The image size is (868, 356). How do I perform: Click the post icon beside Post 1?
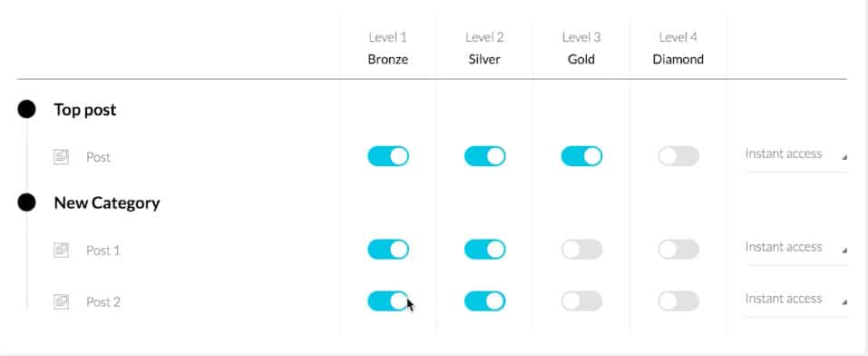coord(61,250)
